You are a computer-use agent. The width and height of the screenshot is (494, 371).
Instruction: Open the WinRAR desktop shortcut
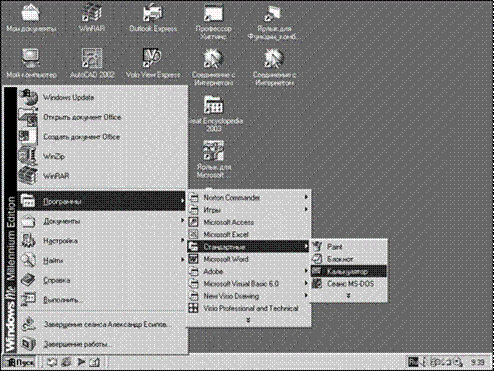pos(92,18)
